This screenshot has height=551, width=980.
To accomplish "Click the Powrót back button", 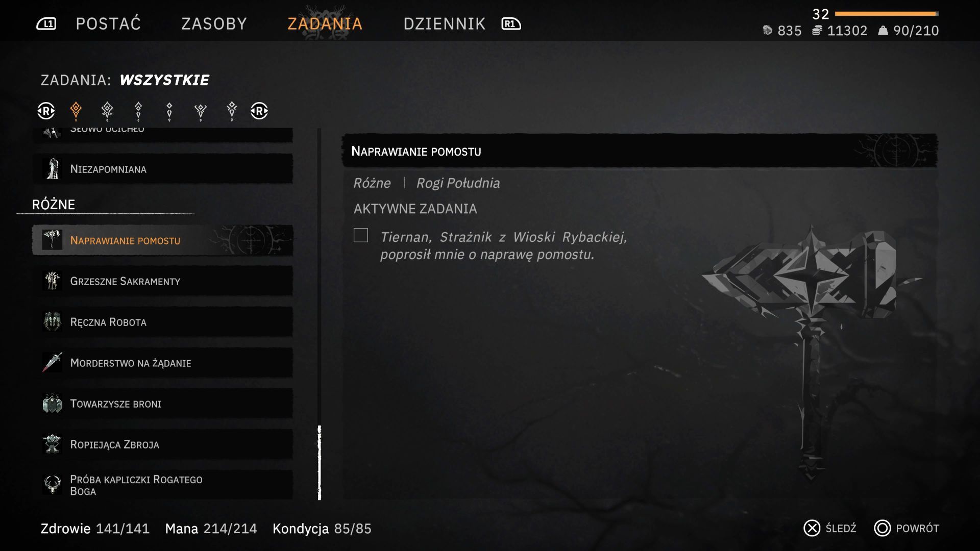I will pyautogui.click(x=906, y=528).
